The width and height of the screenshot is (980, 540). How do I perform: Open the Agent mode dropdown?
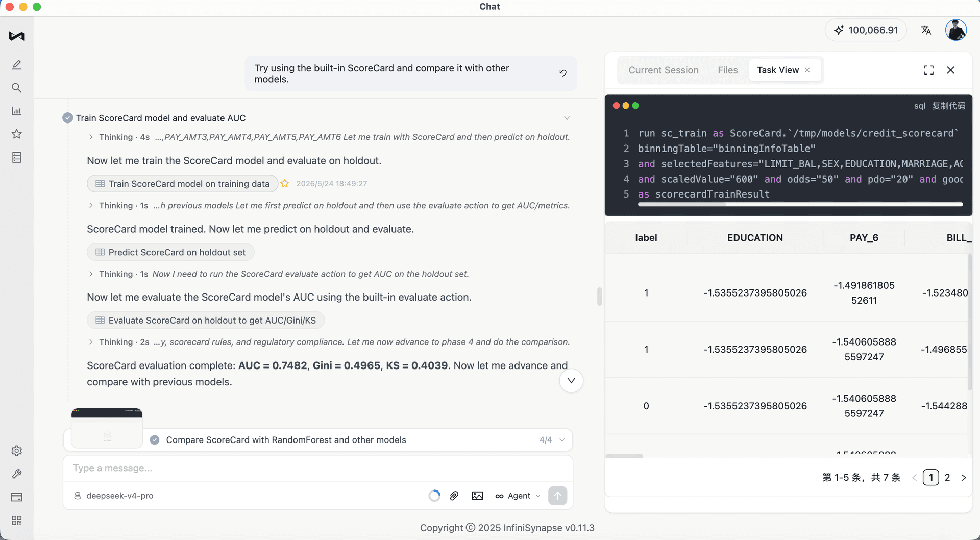pos(518,496)
